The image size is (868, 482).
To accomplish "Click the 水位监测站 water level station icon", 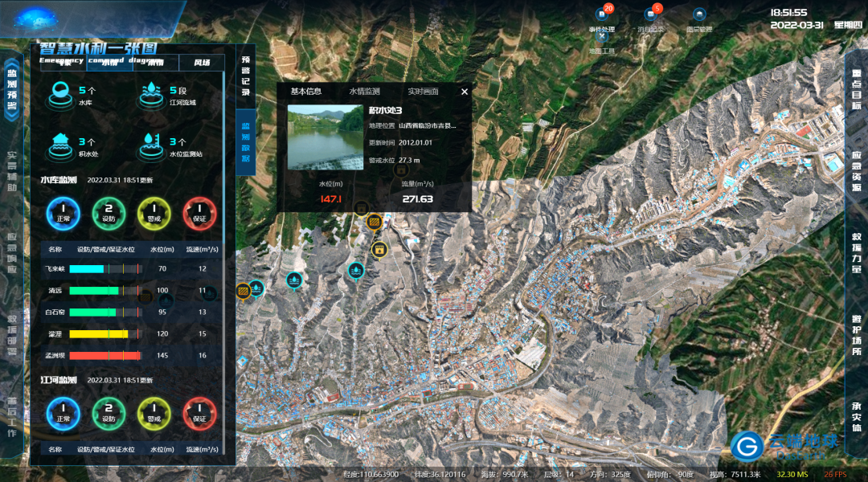I will [151, 145].
